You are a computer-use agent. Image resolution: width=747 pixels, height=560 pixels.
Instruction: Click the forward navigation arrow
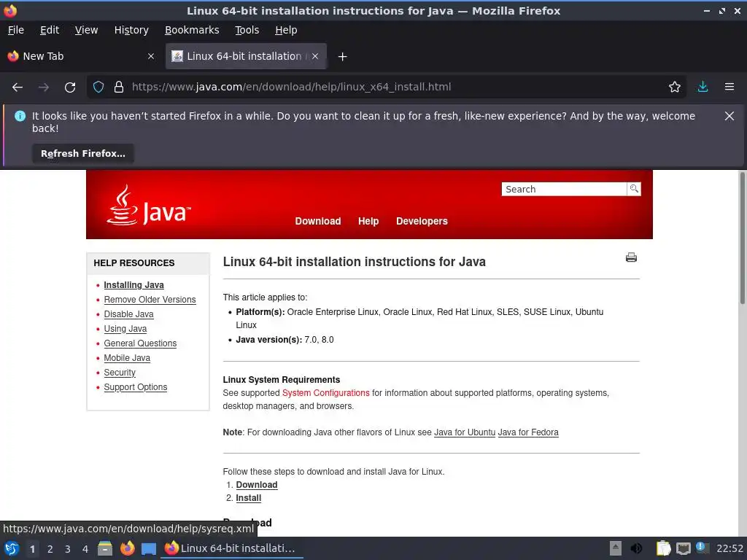[x=44, y=87]
